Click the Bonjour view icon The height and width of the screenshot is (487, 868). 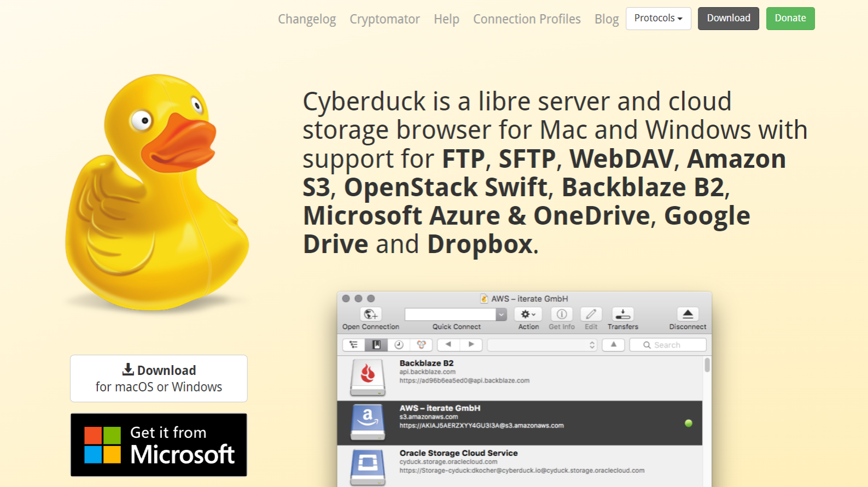point(421,345)
